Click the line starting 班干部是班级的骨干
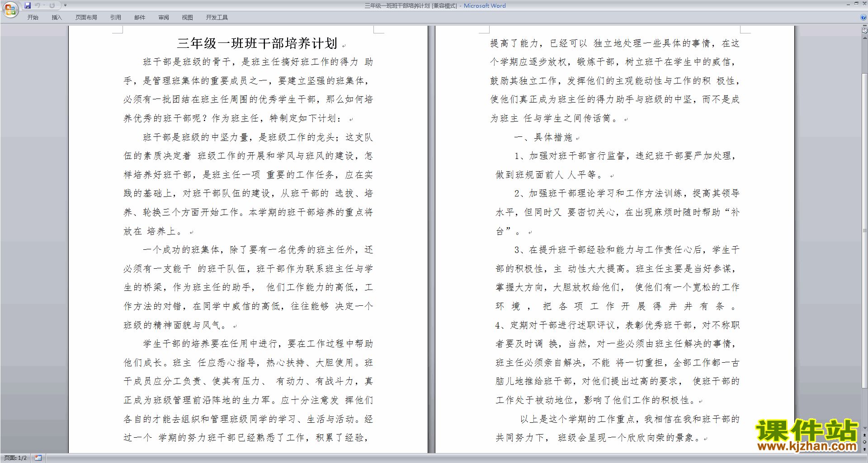This screenshot has width=868, height=463. click(258, 62)
